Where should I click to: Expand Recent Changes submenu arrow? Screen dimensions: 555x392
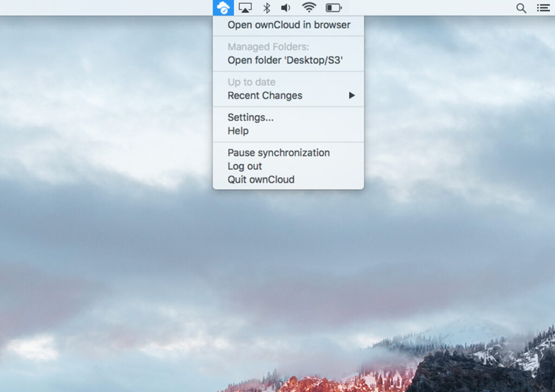pyautogui.click(x=352, y=95)
